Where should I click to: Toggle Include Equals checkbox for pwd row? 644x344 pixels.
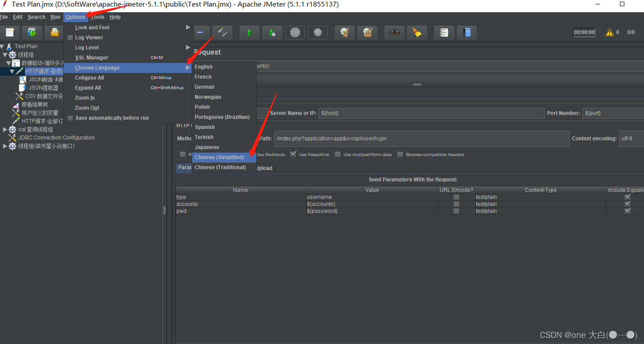(628, 211)
